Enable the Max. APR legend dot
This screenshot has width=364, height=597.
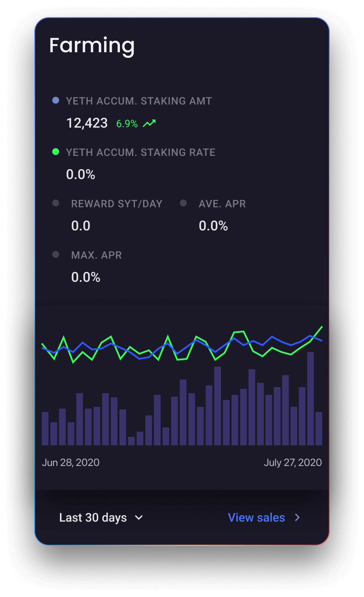click(x=55, y=254)
